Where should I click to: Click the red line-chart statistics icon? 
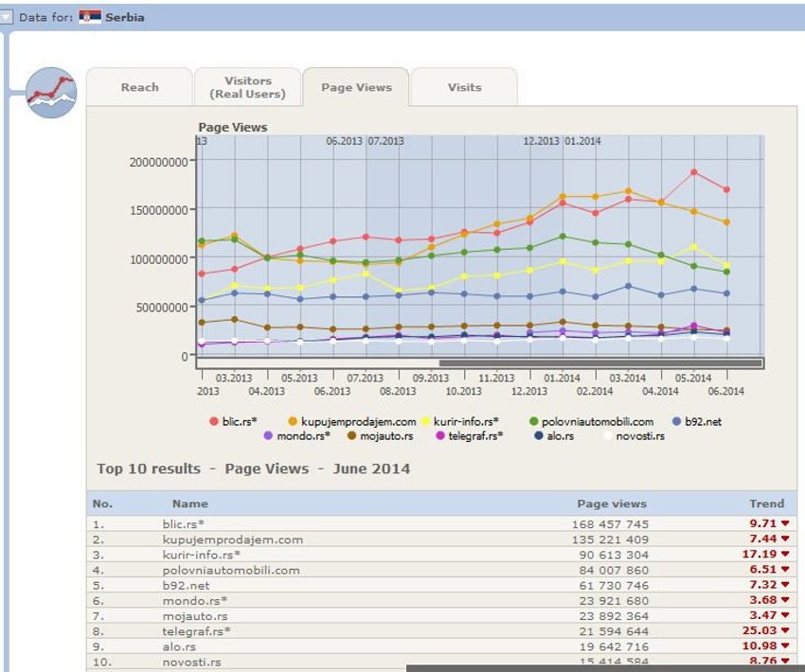(x=51, y=92)
